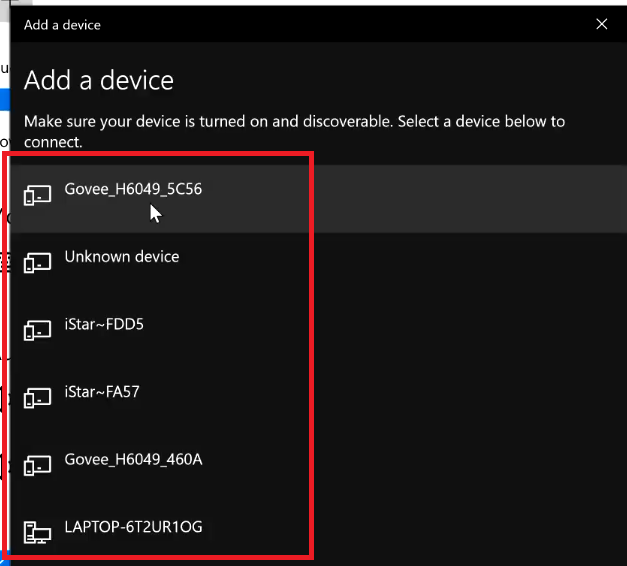Click the highlighted row's empty right side
Screen dimensions: 627x566
(x=470, y=199)
